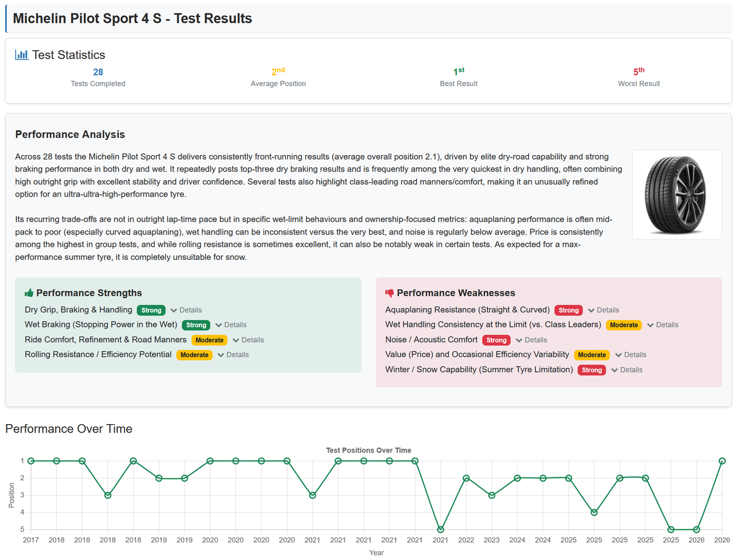The height and width of the screenshot is (560, 736).
Task: Click the 'Rolling Resistance / Efficiency Potential' label
Action: click(x=99, y=355)
